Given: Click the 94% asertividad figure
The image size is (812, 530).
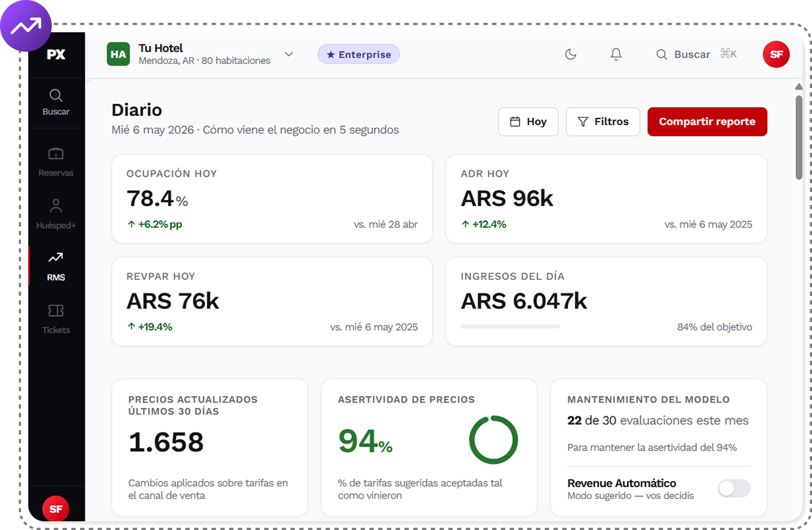Looking at the screenshot, I should click(365, 441).
